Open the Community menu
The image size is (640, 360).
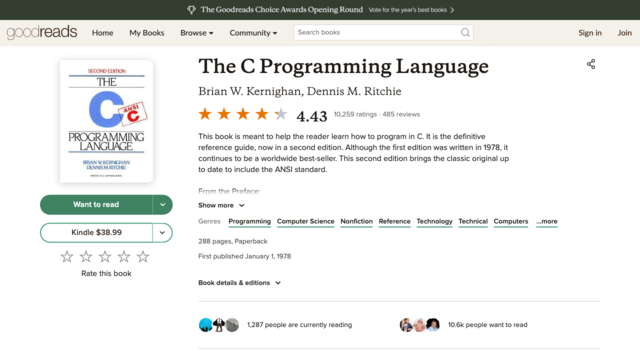coord(253,33)
